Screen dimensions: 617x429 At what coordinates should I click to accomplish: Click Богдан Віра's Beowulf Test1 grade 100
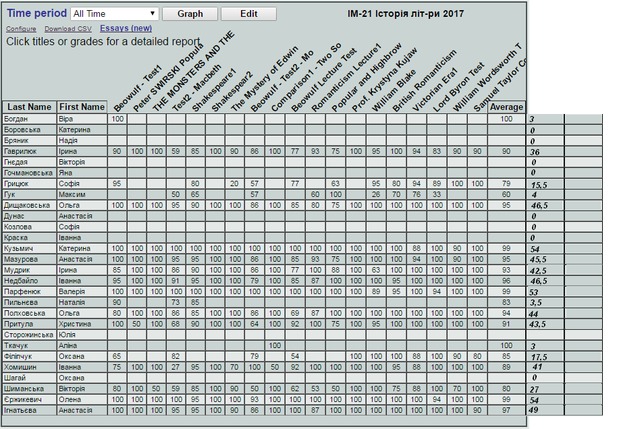pos(117,119)
